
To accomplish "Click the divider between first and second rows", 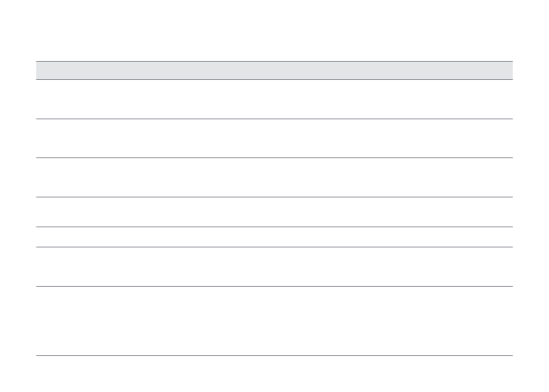I will click(274, 119).
